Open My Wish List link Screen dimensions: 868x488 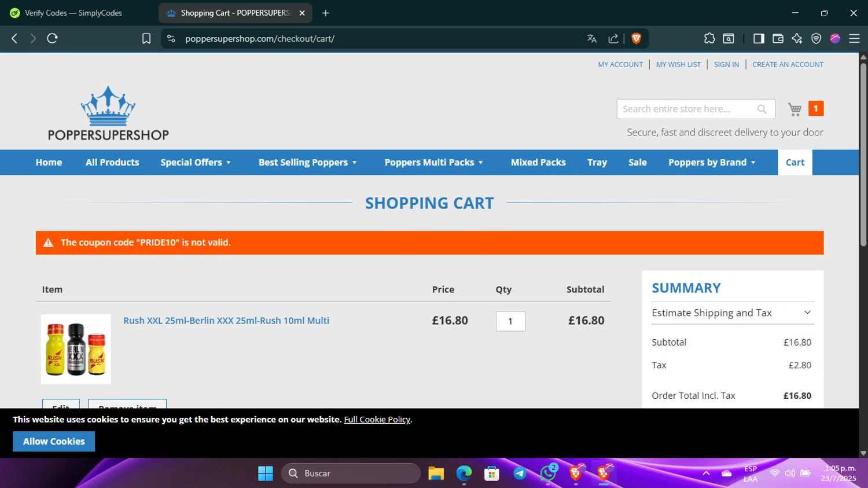[x=678, y=64]
